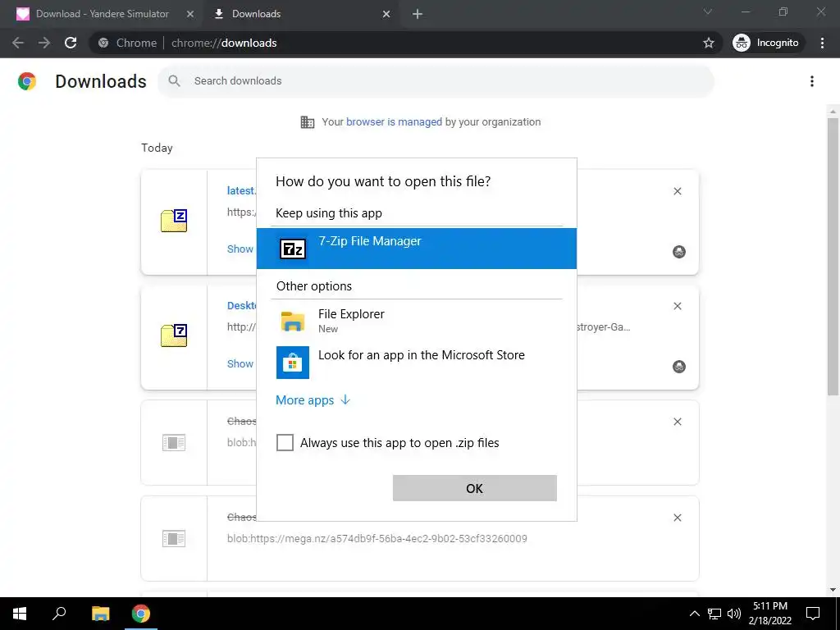The height and width of the screenshot is (630, 840).
Task: Click the search magnifier icon in Downloads
Action: [174, 81]
